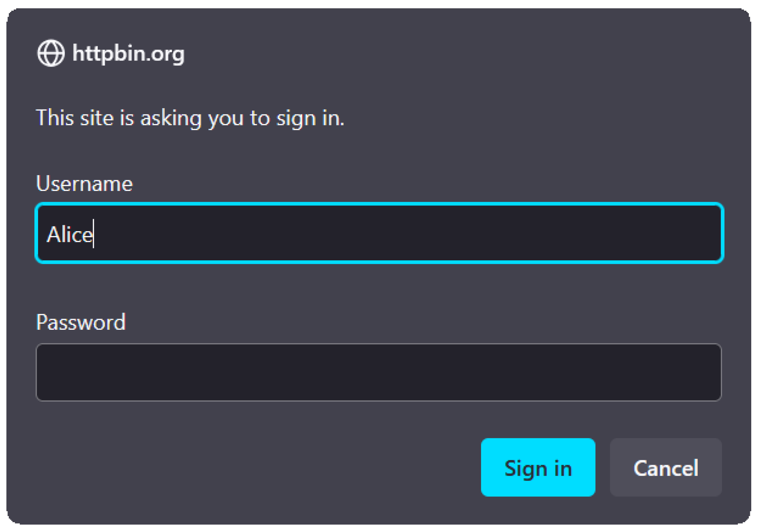Click the Password label text

coord(81,322)
